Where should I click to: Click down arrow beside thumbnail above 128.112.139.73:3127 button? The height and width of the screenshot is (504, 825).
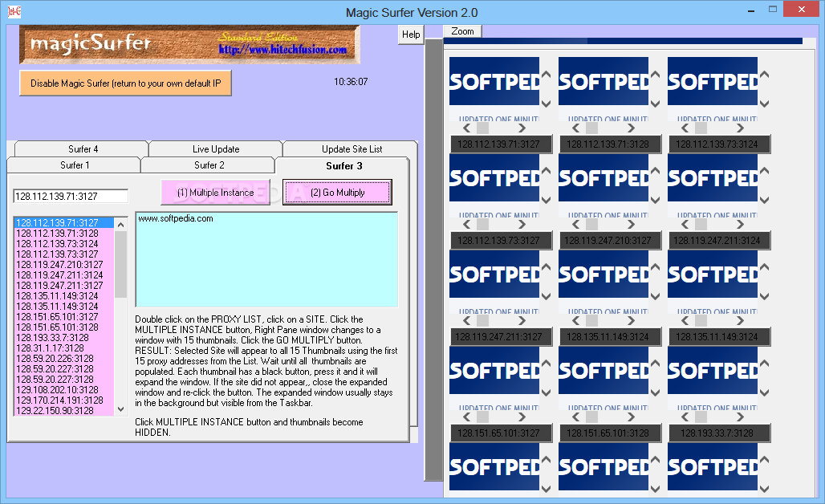(x=546, y=200)
